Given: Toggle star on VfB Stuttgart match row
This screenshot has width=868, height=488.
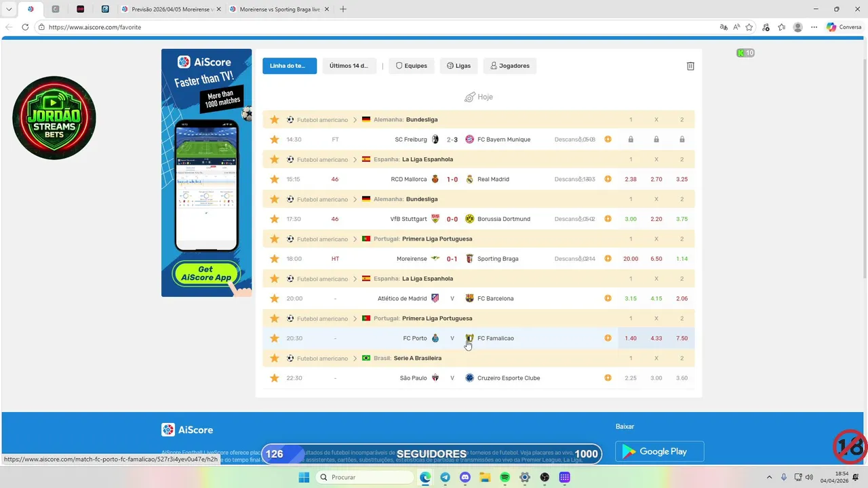Looking at the screenshot, I should point(275,219).
